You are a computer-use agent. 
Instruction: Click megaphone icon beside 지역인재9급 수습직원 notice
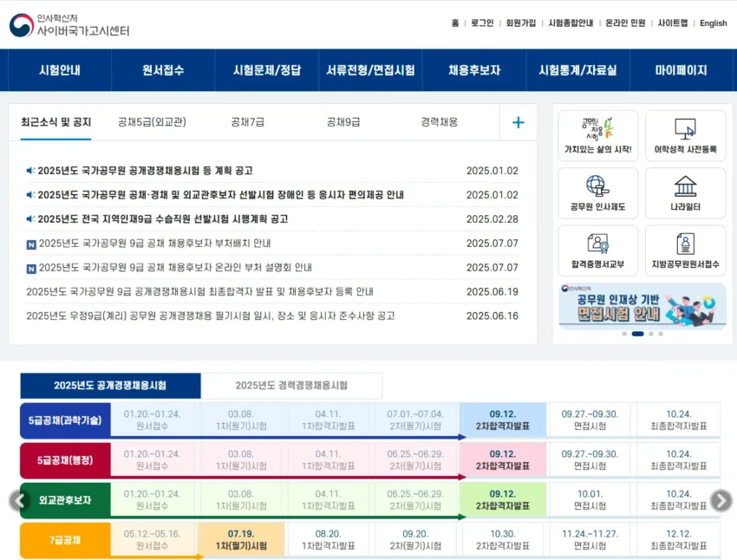point(30,219)
